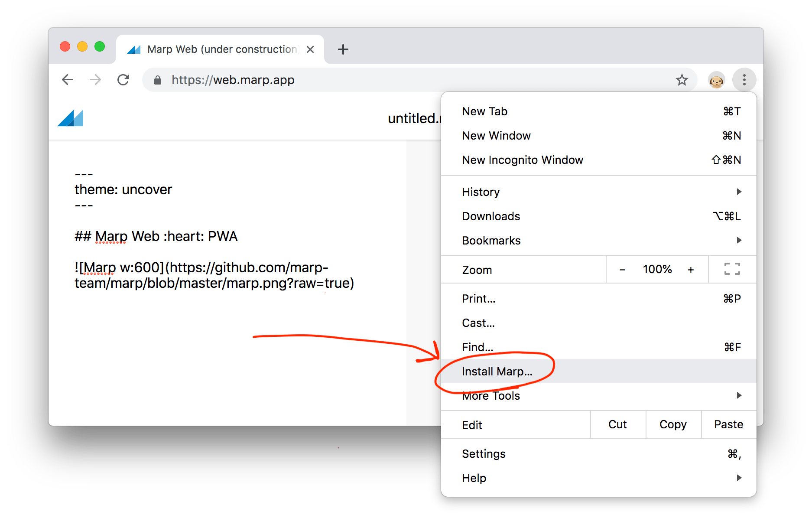Click the Copy button in Edit row

[x=673, y=424]
